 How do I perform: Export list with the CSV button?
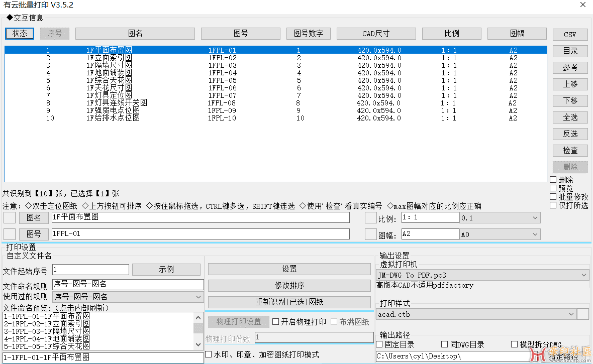[570, 35]
